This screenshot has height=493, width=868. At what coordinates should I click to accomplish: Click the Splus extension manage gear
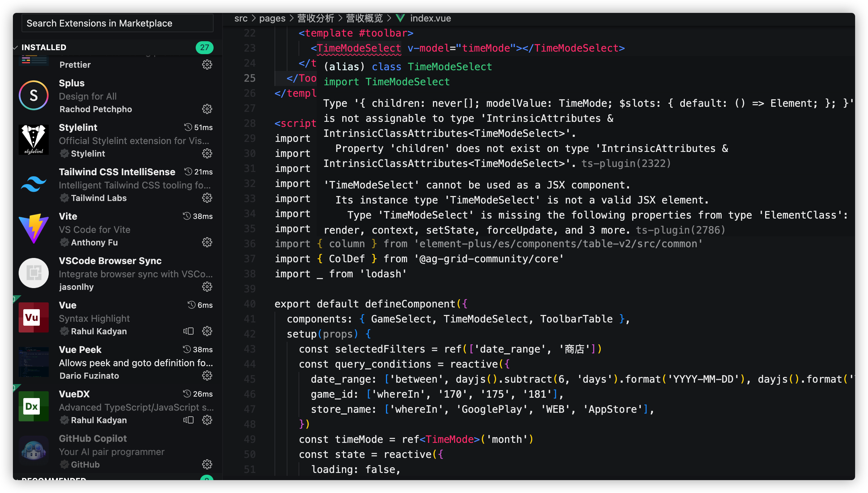click(207, 109)
